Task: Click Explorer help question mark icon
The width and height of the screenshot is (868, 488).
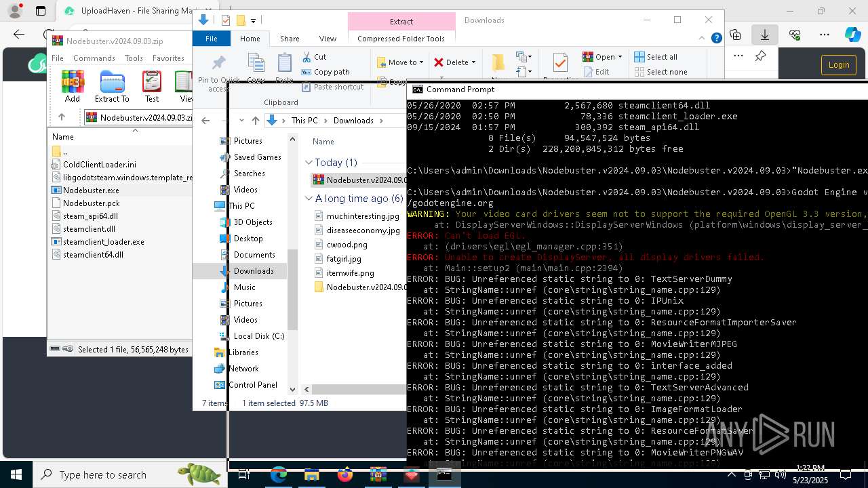Action: [x=716, y=39]
